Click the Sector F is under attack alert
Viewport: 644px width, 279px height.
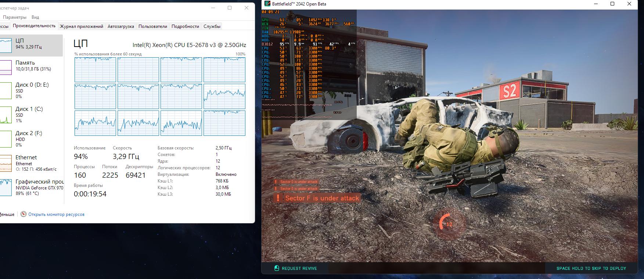click(x=316, y=198)
